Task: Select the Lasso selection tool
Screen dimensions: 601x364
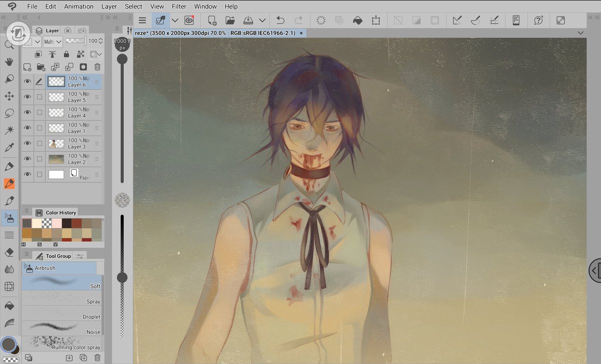Action: [9, 113]
